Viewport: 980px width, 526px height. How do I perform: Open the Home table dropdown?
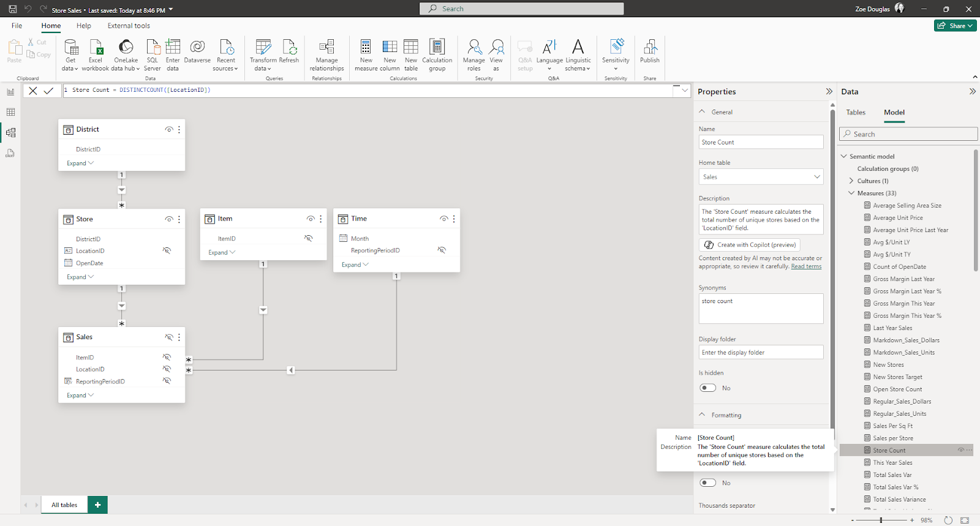click(x=761, y=177)
